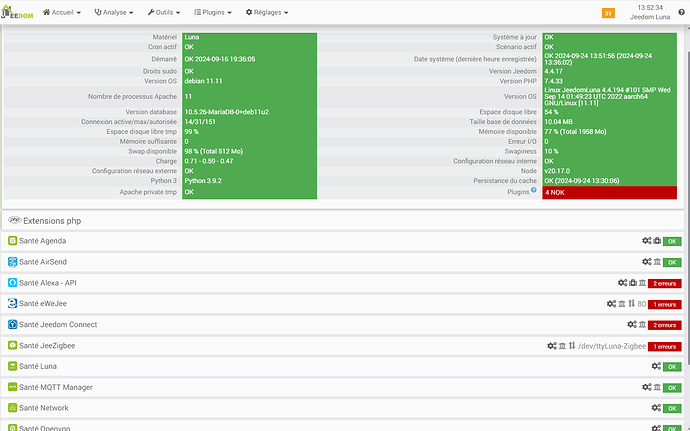This screenshot has width=690, height=431.
Task: Expand the Santé AirSend section
Action: [342, 262]
